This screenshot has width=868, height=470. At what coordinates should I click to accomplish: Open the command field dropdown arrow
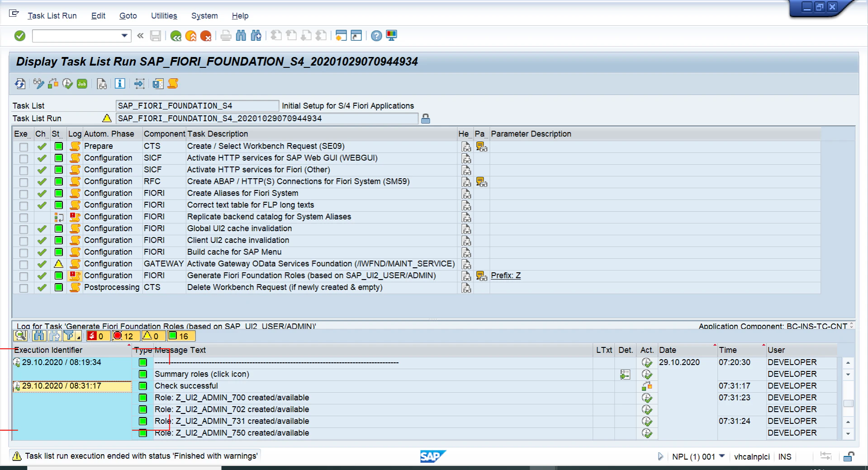click(x=124, y=36)
